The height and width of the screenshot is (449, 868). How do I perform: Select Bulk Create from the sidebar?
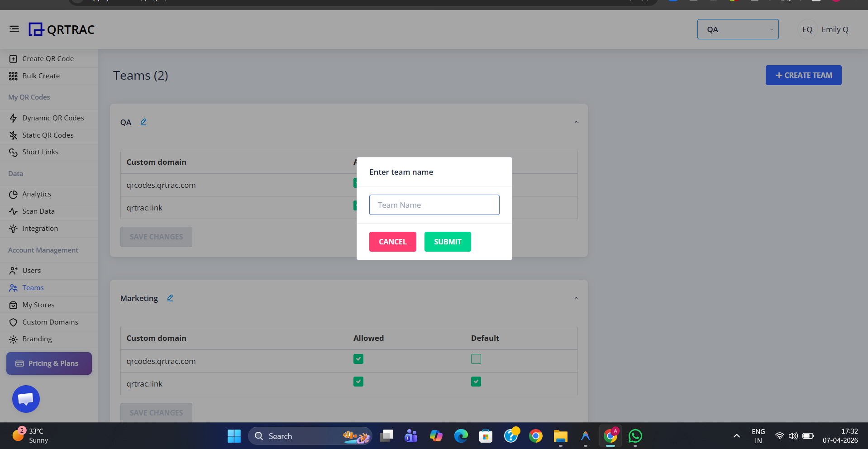[40, 76]
